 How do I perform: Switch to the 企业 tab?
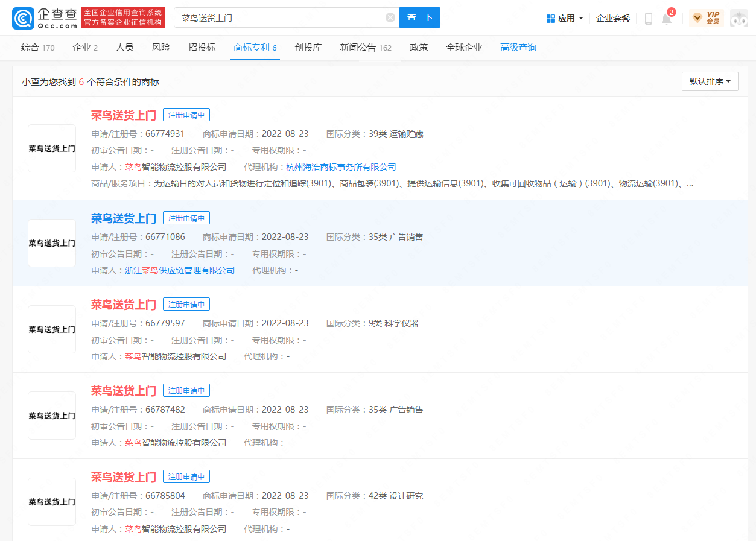coord(85,48)
